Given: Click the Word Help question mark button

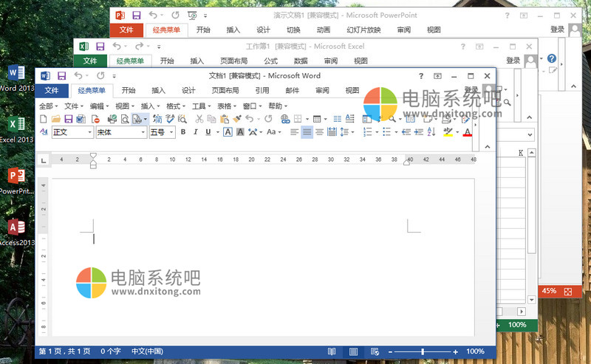Looking at the screenshot, I should coord(421,76).
